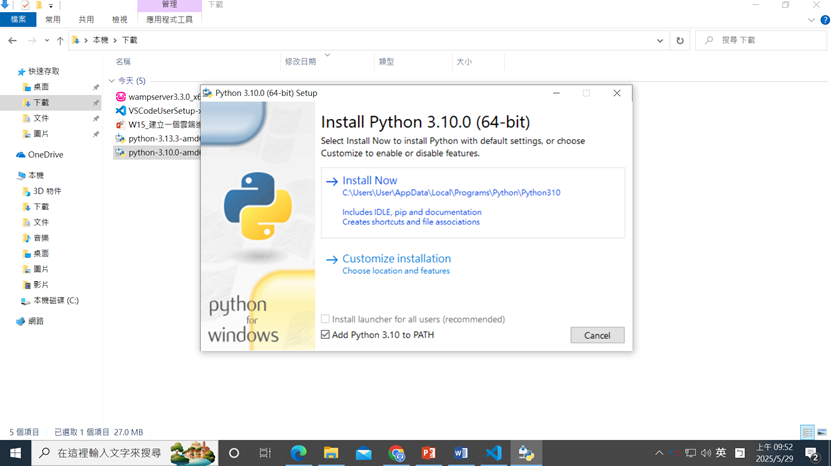Choose Customize installation option
Image resolution: width=831 pixels, height=466 pixels.
click(x=396, y=259)
